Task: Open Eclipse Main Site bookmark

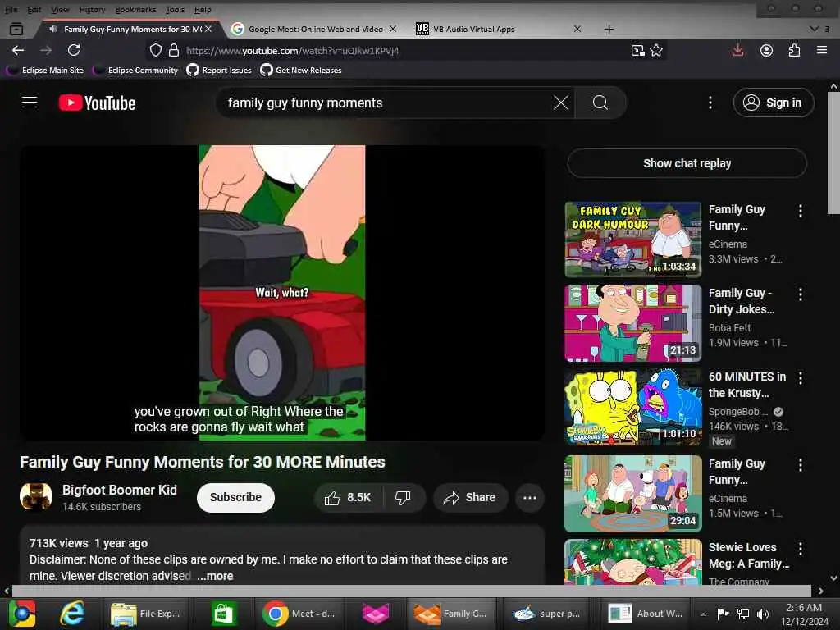Action: (x=45, y=71)
